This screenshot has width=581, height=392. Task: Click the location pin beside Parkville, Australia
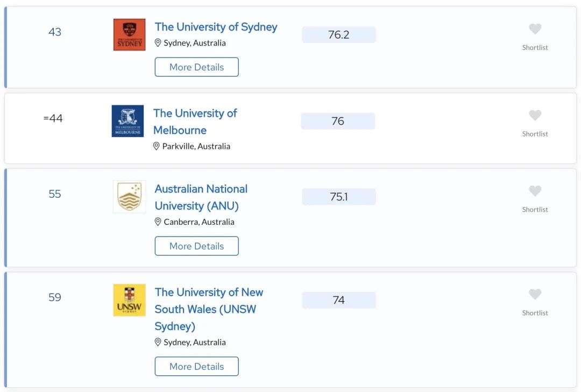click(157, 146)
